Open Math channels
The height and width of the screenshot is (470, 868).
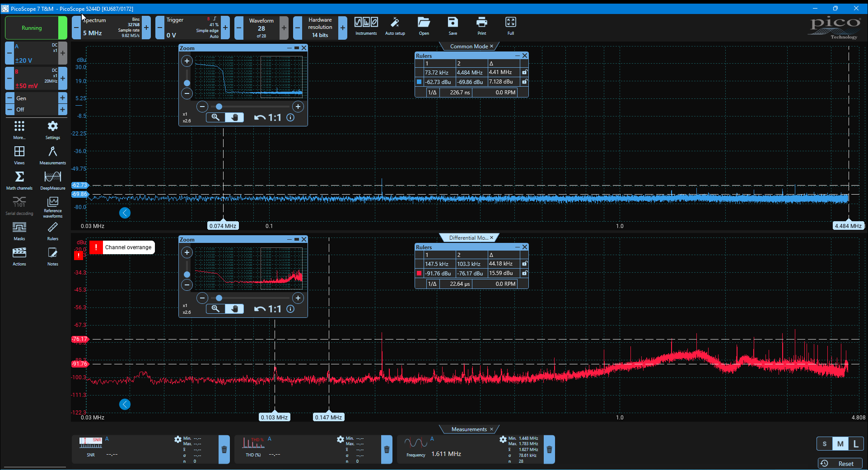[19, 181]
